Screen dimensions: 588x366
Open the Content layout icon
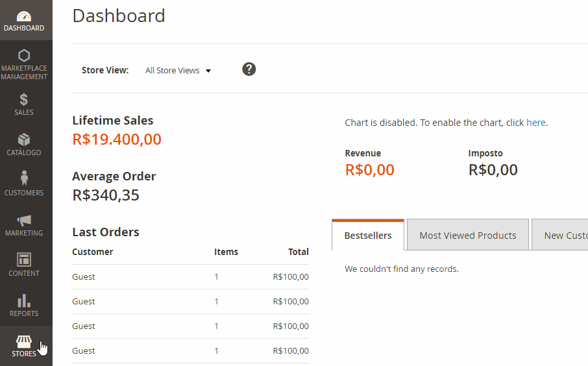click(x=24, y=260)
